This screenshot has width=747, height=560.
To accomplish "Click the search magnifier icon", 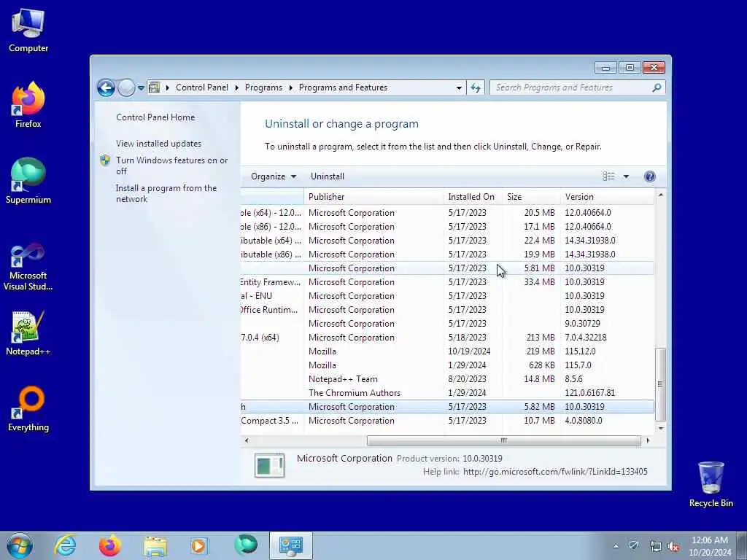I will tap(657, 87).
